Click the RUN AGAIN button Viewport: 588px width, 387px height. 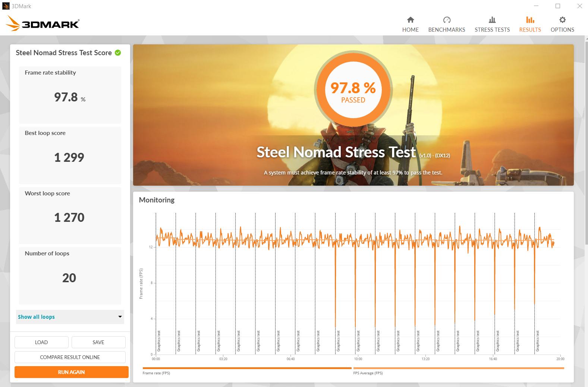coord(72,372)
